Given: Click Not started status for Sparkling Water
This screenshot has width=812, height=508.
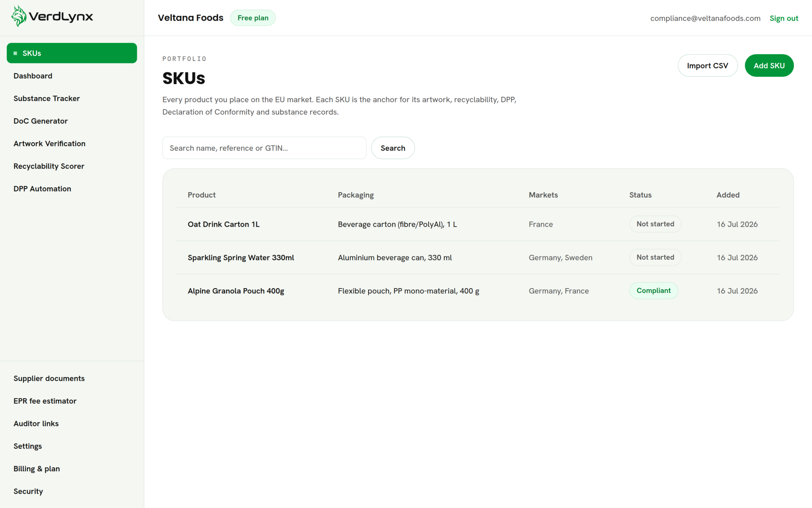Looking at the screenshot, I should [x=655, y=257].
